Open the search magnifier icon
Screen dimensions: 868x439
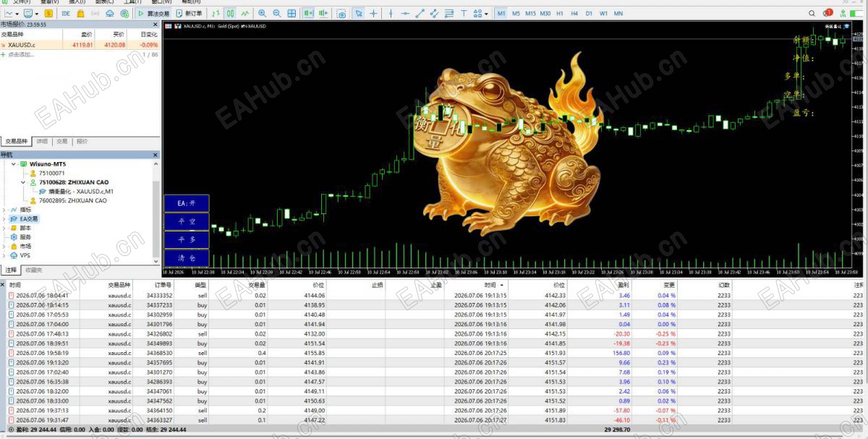[812, 13]
